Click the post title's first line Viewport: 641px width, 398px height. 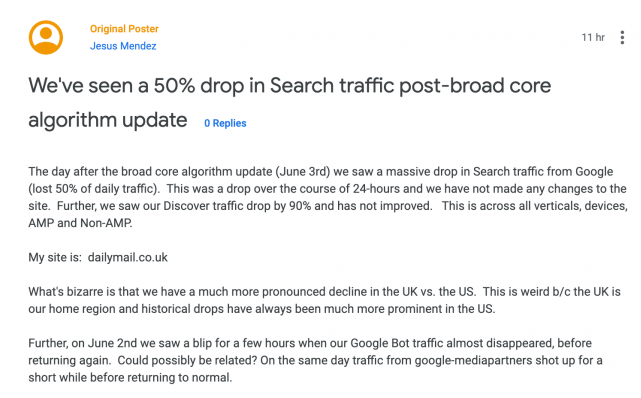coord(289,86)
